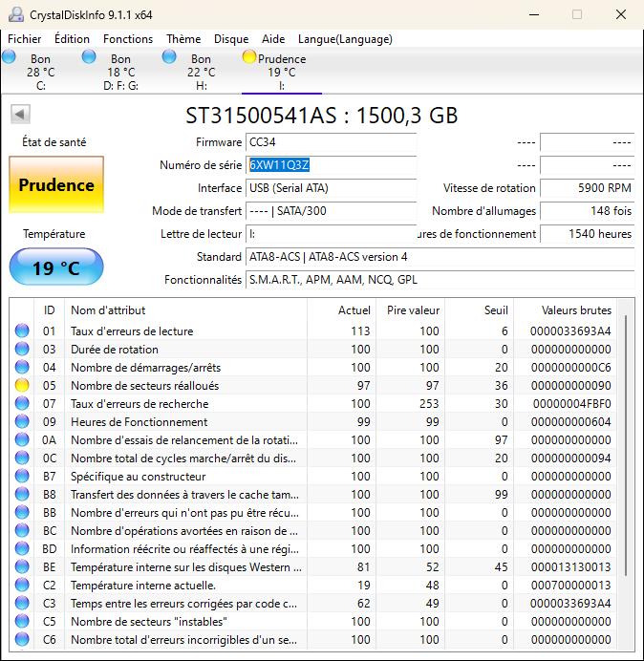644x661 pixels.
Task: Select the yellow Prudence disk I: status icon
Action: tap(249, 57)
